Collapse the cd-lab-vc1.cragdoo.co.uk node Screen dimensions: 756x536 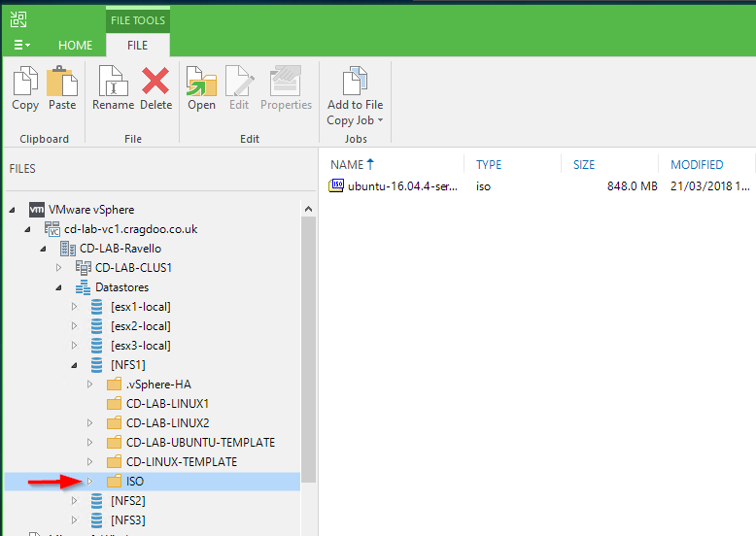[27, 230]
